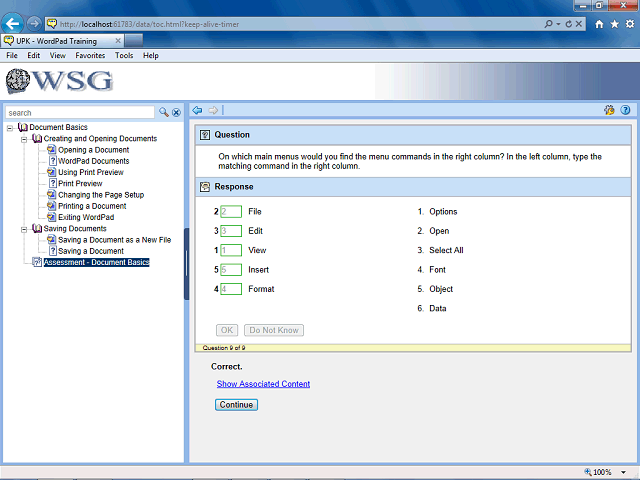Click the Changing the Page Setup topic icon
The height and width of the screenshot is (480, 640).
click(x=51, y=194)
